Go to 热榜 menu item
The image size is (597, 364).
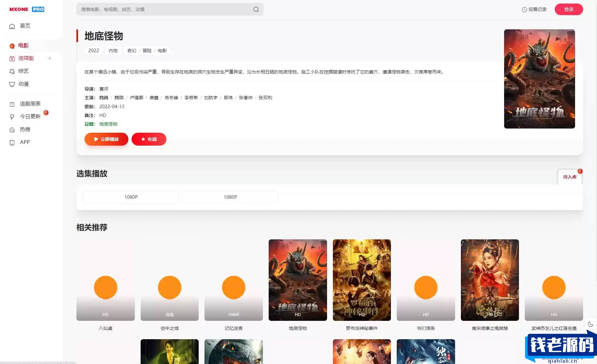point(25,129)
